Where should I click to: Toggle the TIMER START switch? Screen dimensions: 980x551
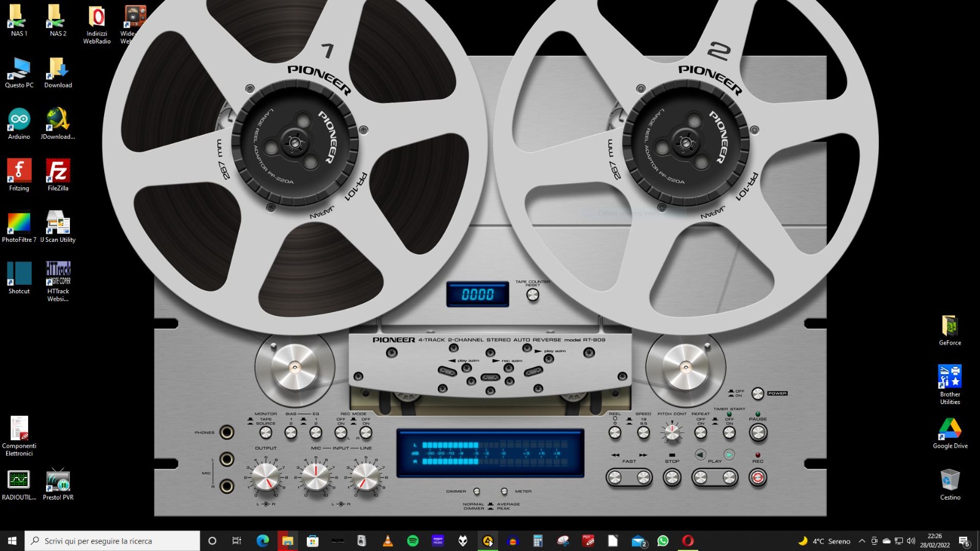coord(729,433)
